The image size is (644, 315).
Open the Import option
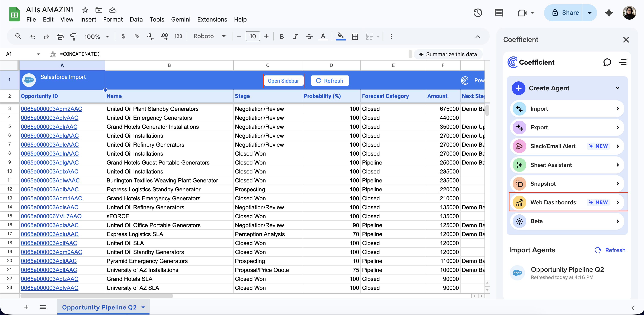click(x=567, y=109)
